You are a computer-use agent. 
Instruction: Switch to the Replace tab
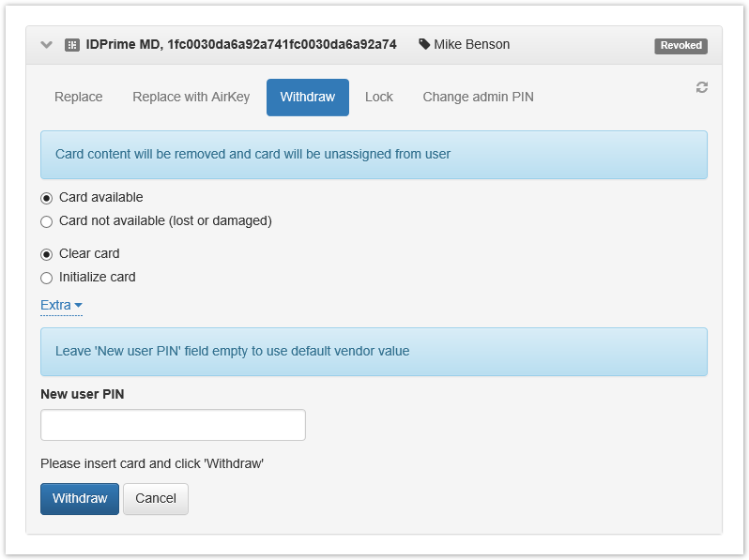79,97
